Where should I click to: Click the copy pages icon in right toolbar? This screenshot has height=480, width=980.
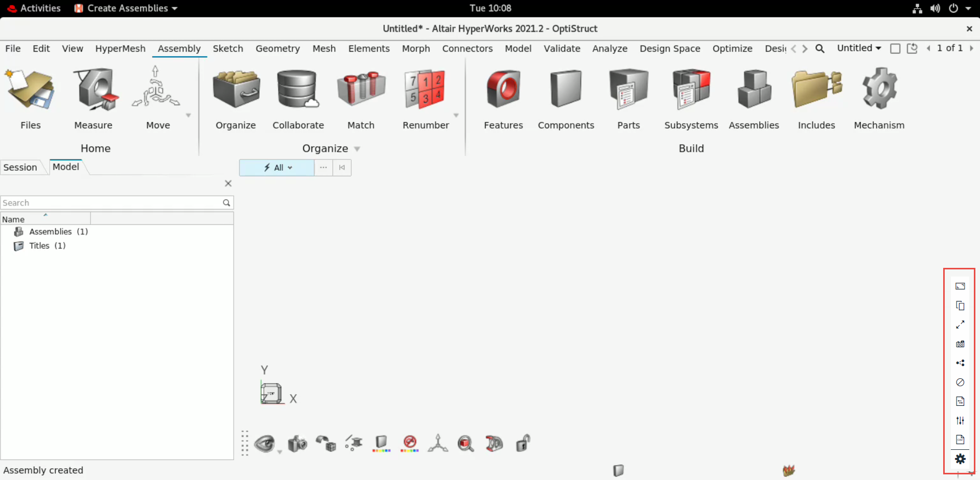(x=960, y=306)
